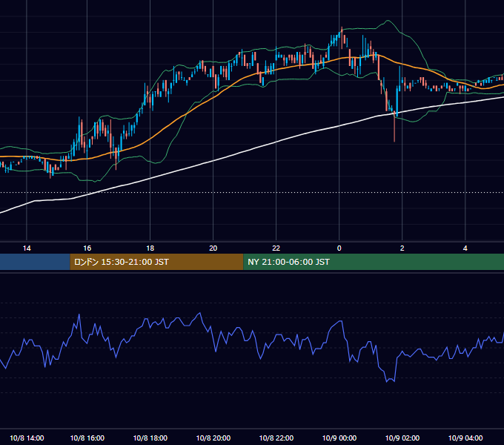Click the highest candle at the 0 o'clock peak
504x445 pixels.
pos(342,36)
